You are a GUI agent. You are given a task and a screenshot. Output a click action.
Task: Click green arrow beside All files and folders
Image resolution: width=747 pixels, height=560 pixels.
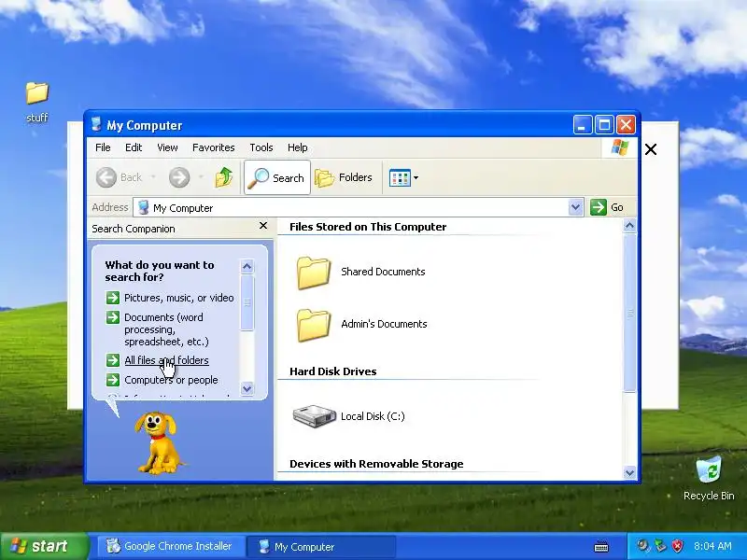[x=113, y=360]
